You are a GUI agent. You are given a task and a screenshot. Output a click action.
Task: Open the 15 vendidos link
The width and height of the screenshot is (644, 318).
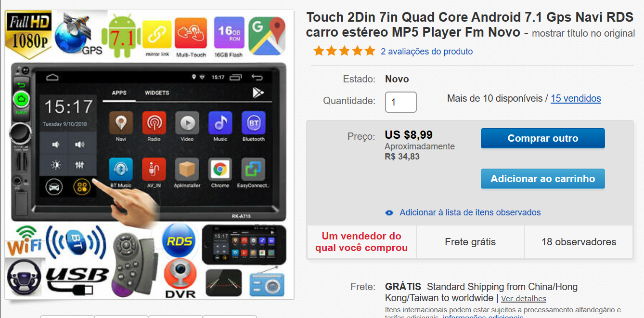[x=576, y=98]
